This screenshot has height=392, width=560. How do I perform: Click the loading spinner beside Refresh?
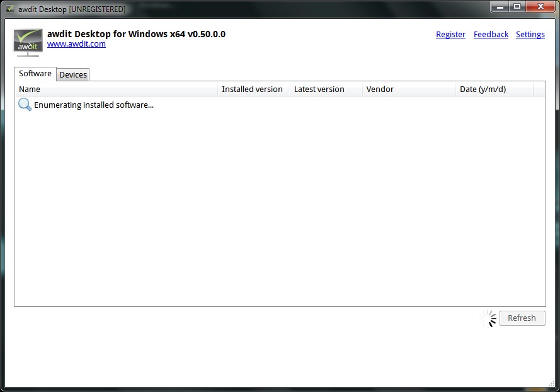[488, 318]
